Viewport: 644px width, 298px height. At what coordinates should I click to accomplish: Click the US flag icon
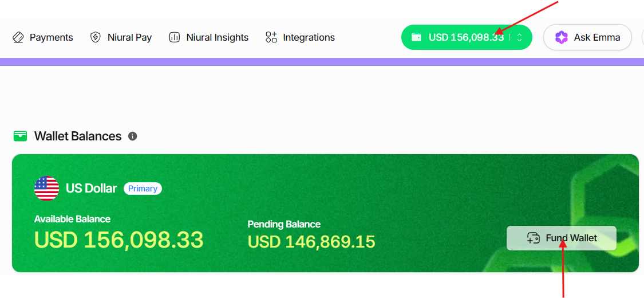pos(46,188)
